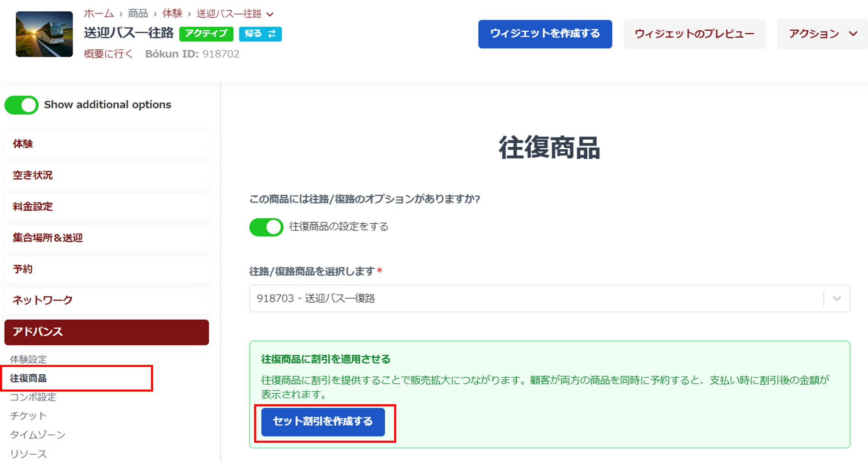Open the アクション dropdown menu
This screenshot has width=868, height=462.
click(822, 34)
